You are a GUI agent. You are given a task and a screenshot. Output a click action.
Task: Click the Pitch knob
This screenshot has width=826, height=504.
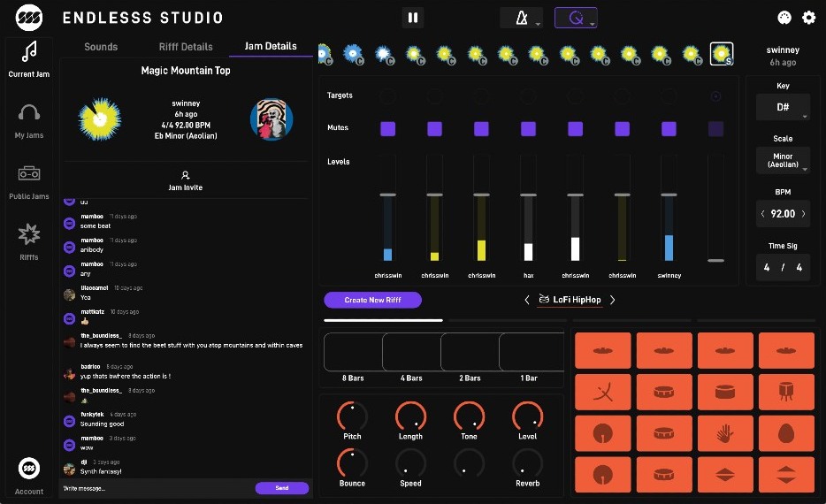pyautogui.click(x=352, y=416)
